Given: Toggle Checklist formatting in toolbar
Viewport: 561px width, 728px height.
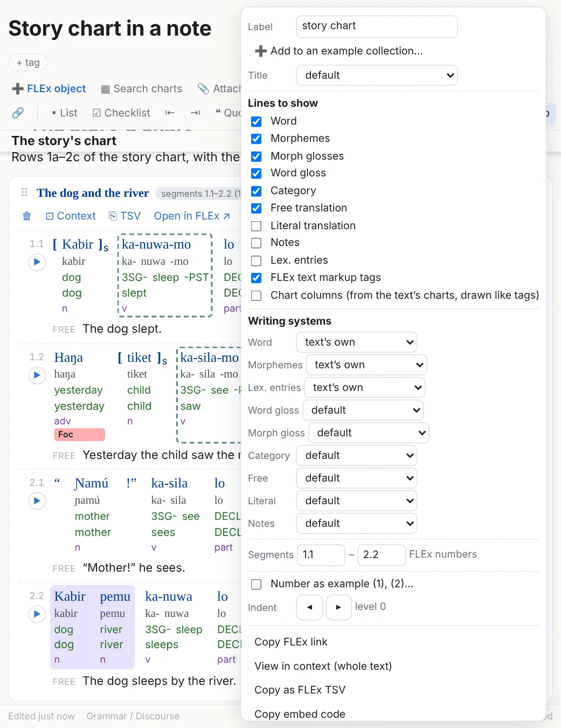Looking at the screenshot, I should click(121, 113).
